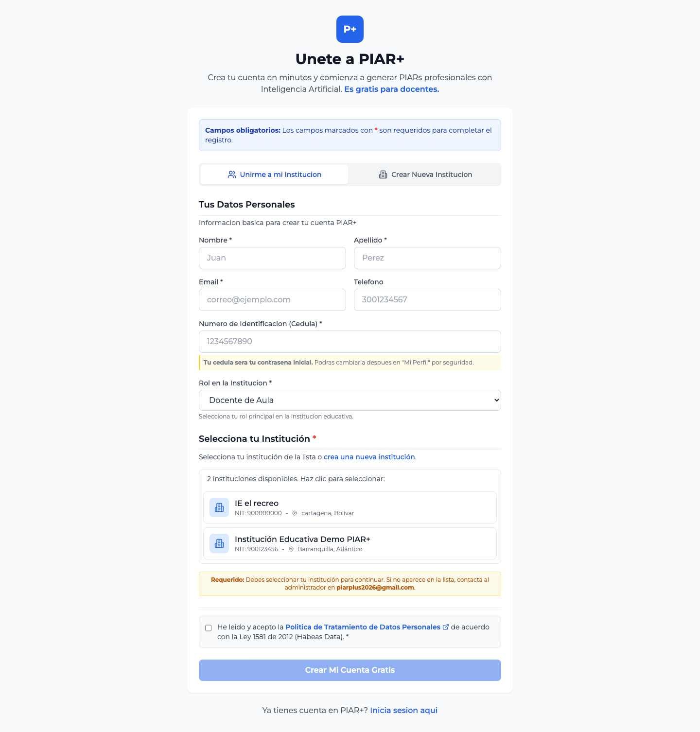
Task: Open the crea una nueva institución link
Action: click(x=369, y=457)
